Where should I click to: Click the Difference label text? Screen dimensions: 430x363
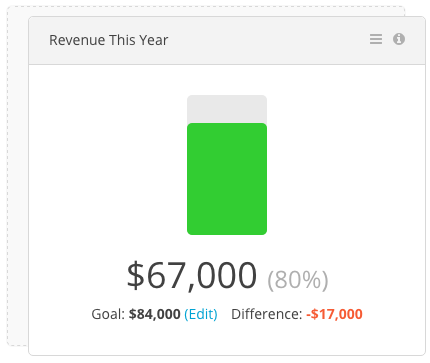coord(267,314)
